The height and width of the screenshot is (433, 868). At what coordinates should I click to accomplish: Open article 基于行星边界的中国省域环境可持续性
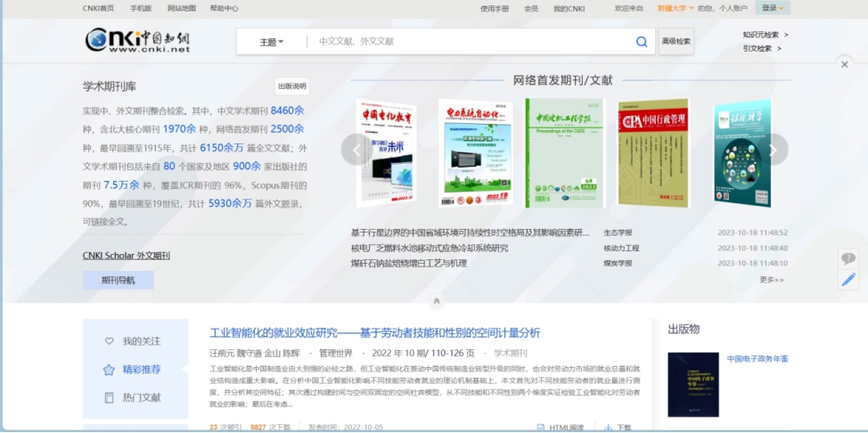pyautogui.click(x=470, y=233)
